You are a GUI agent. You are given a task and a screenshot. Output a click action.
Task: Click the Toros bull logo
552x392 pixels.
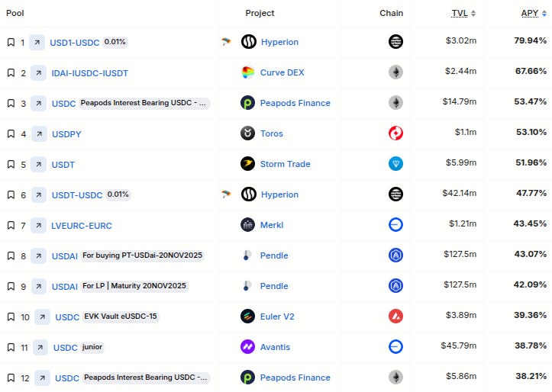point(248,133)
